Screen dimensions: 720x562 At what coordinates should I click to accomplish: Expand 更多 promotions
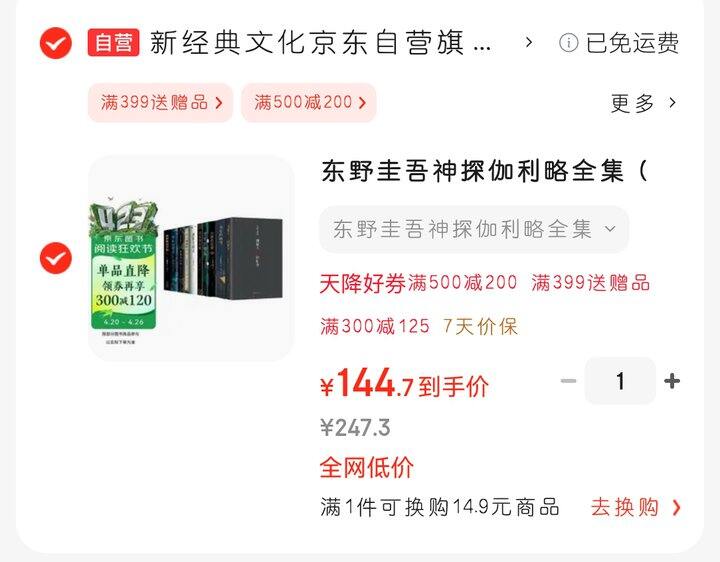pos(643,103)
